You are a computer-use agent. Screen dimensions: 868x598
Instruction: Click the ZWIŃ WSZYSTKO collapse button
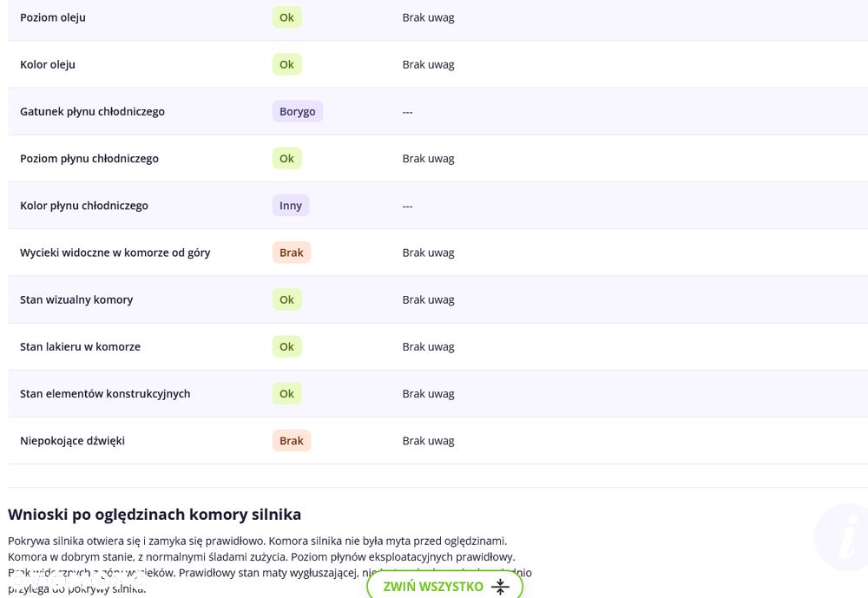tap(444, 585)
